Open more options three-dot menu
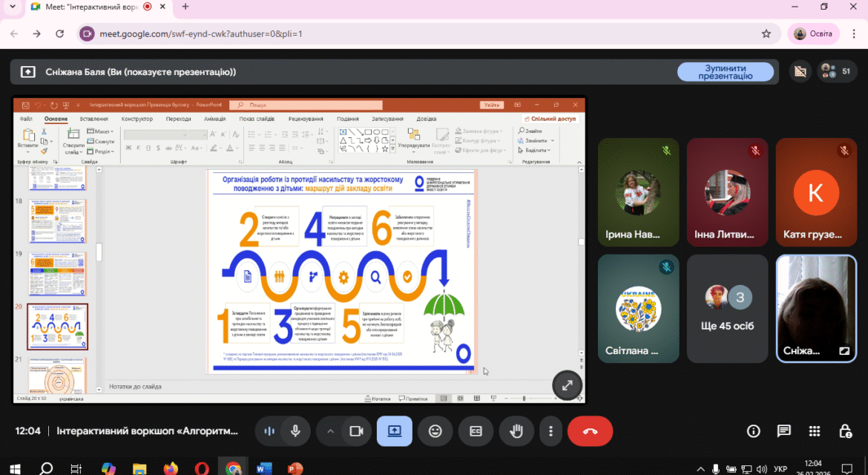This screenshot has width=868, height=475. 550,430
